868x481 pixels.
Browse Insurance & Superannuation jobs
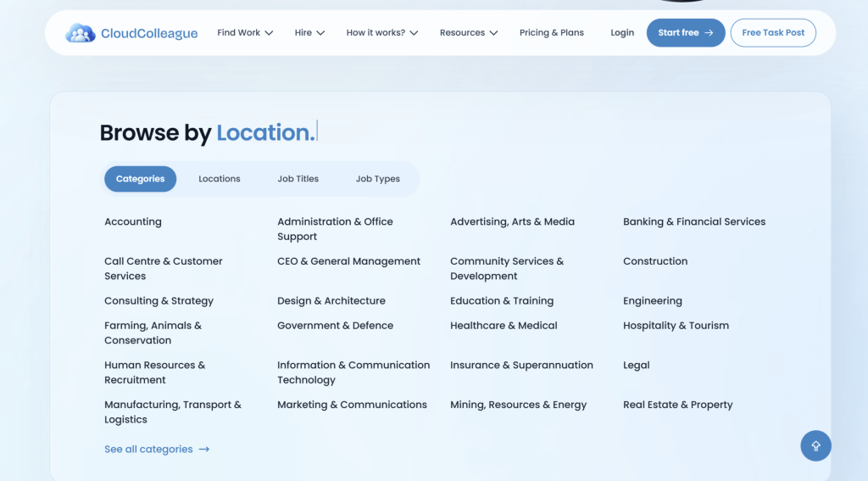tap(521, 365)
